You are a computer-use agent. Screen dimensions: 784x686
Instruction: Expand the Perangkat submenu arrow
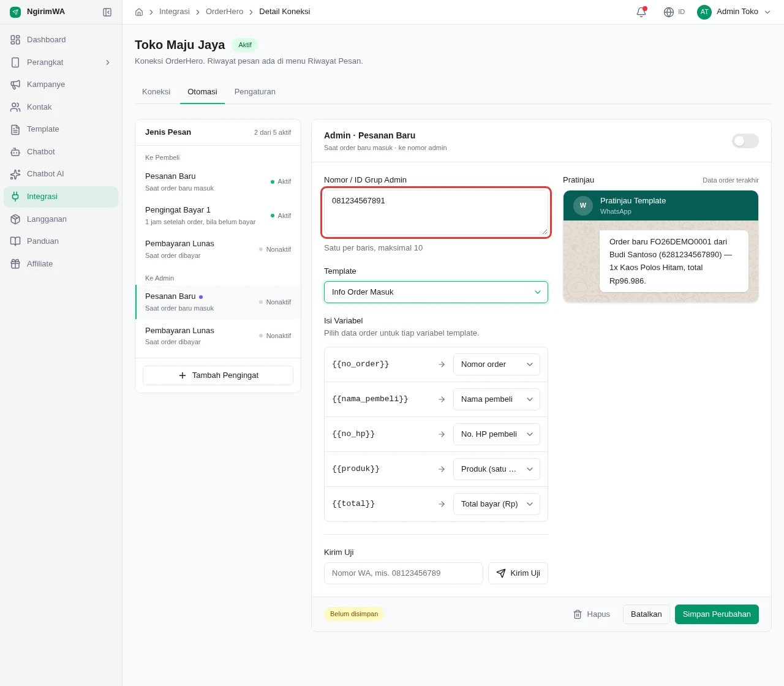[x=108, y=62]
